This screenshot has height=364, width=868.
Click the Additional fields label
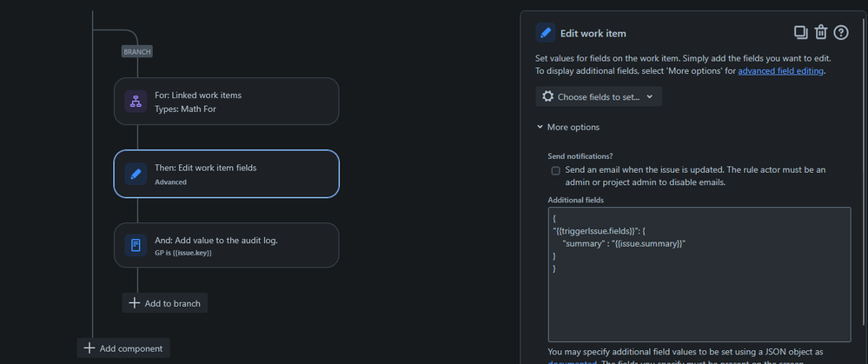pyautogui.click(x=576, y=200)
